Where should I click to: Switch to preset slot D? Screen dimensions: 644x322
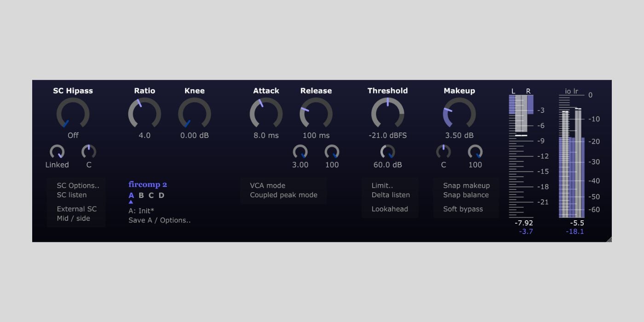pos(161,195)
